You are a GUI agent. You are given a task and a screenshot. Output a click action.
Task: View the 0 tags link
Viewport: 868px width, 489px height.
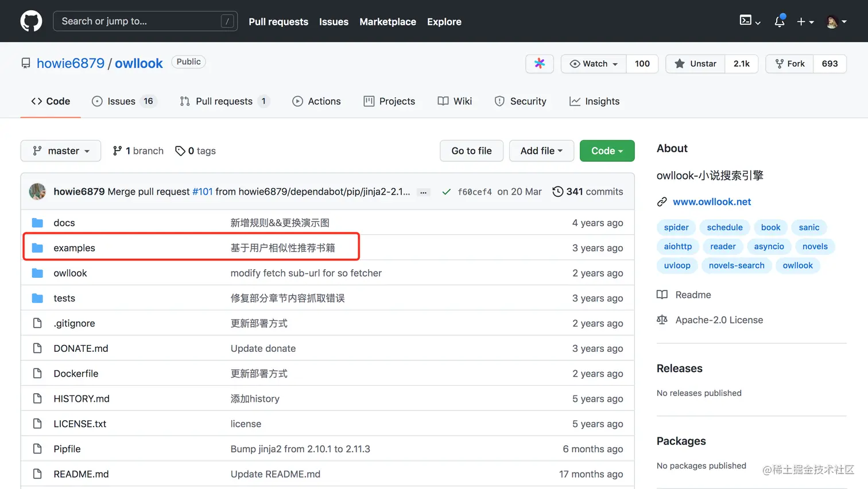[196, 151]
